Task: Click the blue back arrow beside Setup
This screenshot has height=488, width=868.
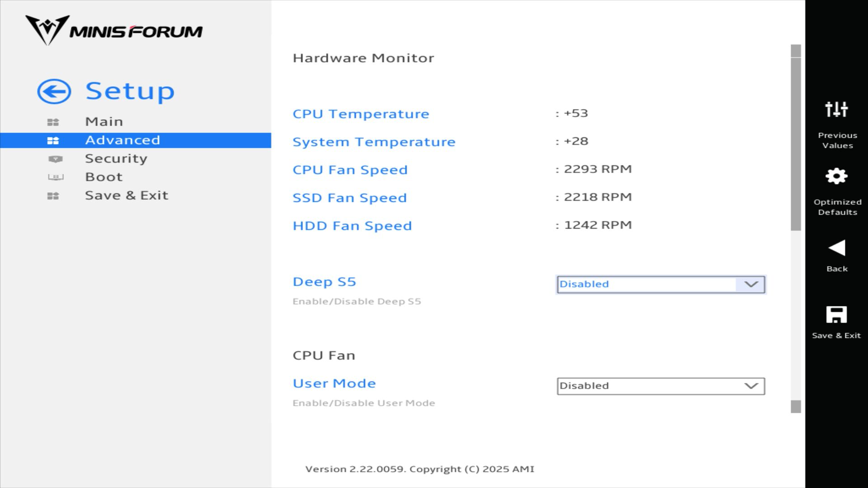Action: tap(54, 92)
